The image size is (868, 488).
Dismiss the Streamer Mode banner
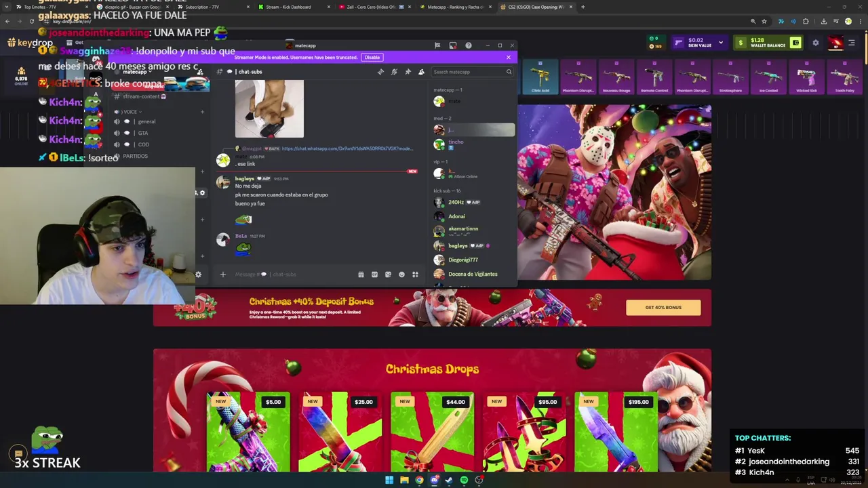(x=508, y=57)
